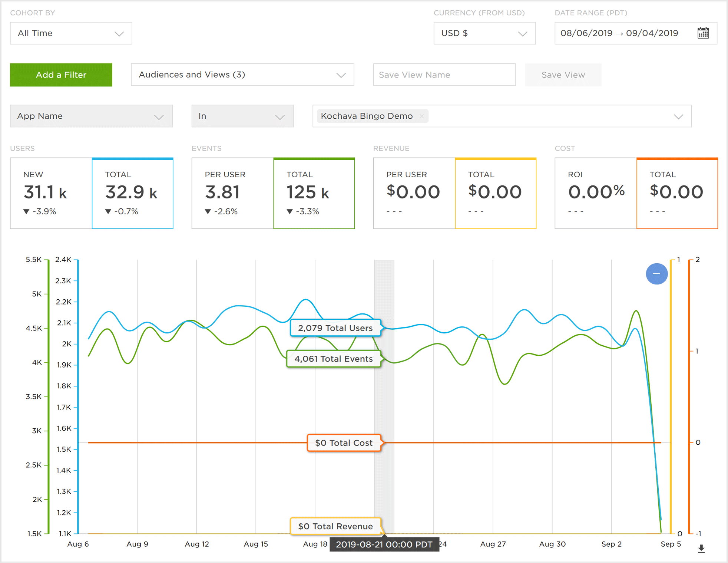Expand the Cohort By All Time dropdown
Screen dimensions: 728x563
coord(71,33)
